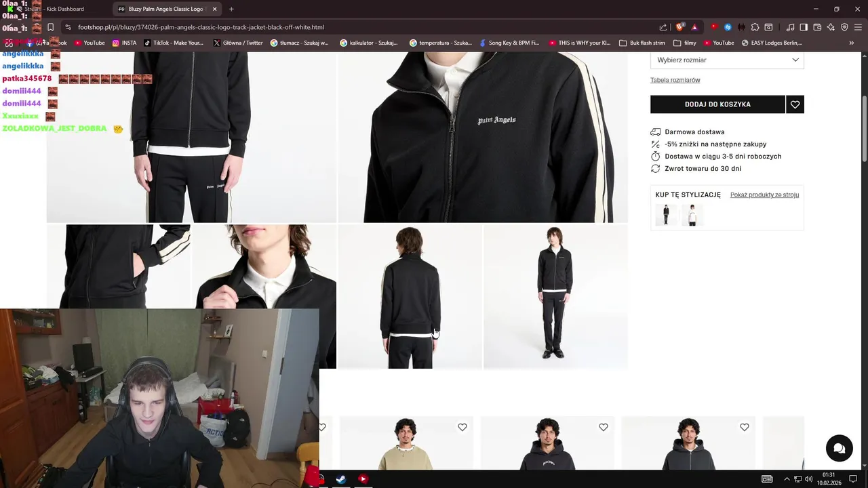Viewport: 868px width, 488px height.
Task: Favorite the beige sweatshirt product with heart
Action: pos(462,427)
